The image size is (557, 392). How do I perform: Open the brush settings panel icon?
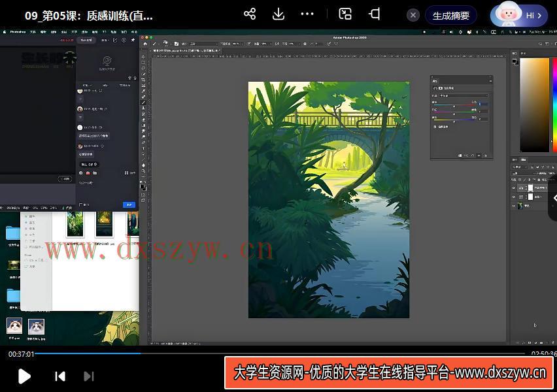pyautogui.click(x=177, y=44)
